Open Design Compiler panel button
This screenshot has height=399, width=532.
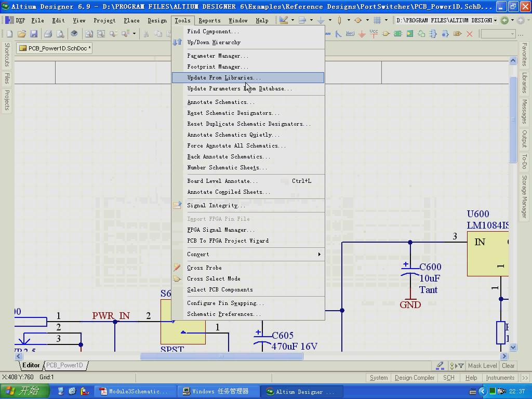(415, 378)
